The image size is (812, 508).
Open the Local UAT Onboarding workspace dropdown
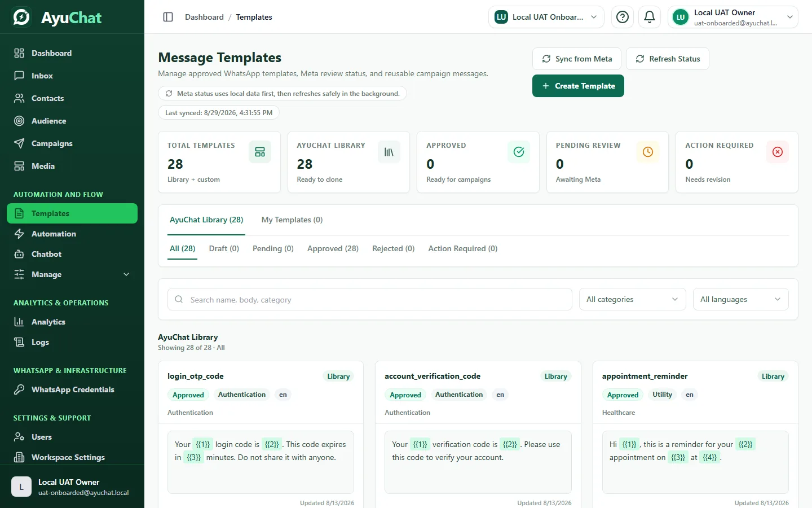[546, 17]
